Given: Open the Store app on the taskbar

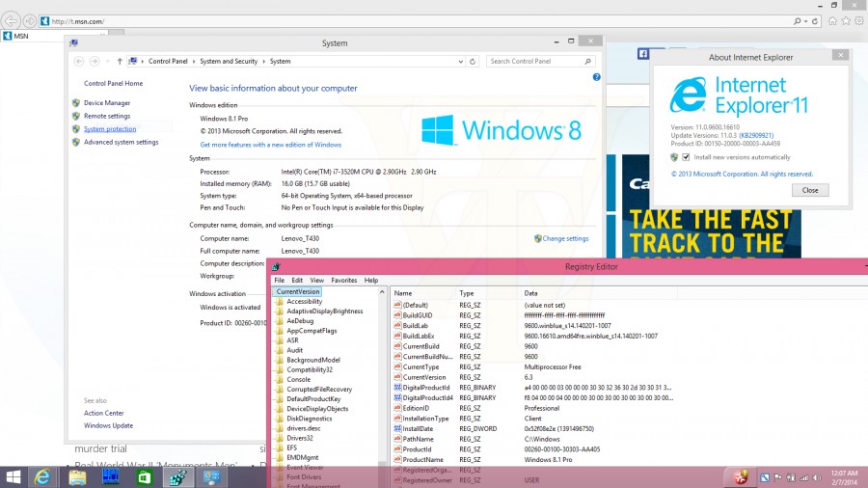Looking at the screenshot, I should pos(144,477).
